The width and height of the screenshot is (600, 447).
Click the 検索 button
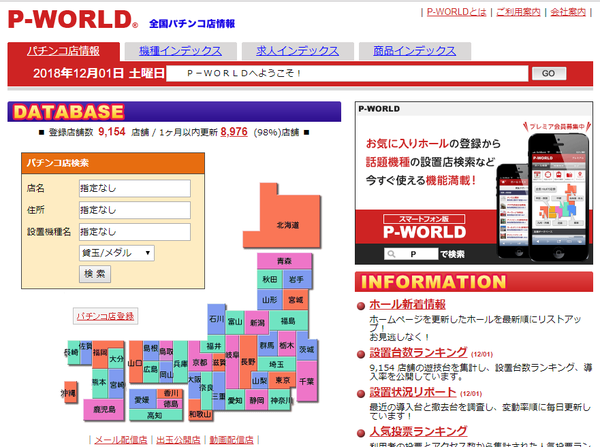click(x=95, y=274)
